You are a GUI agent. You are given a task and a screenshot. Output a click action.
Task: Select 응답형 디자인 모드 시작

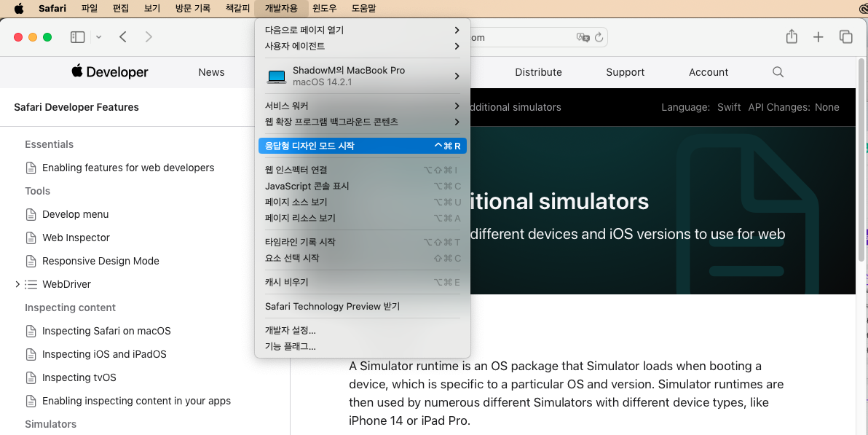362,146
